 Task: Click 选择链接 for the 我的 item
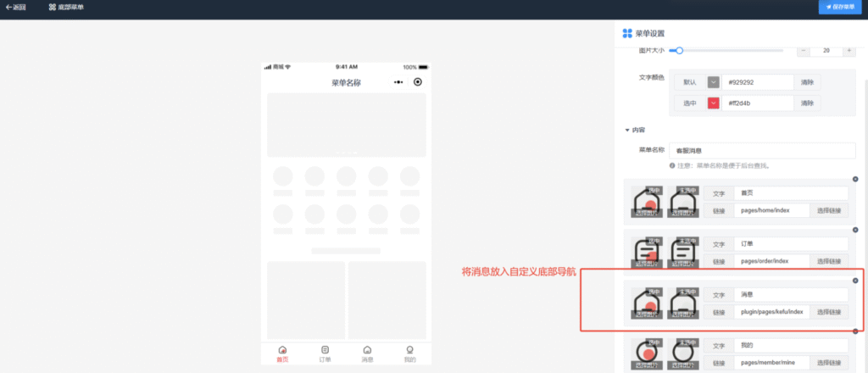coord(829,363)
